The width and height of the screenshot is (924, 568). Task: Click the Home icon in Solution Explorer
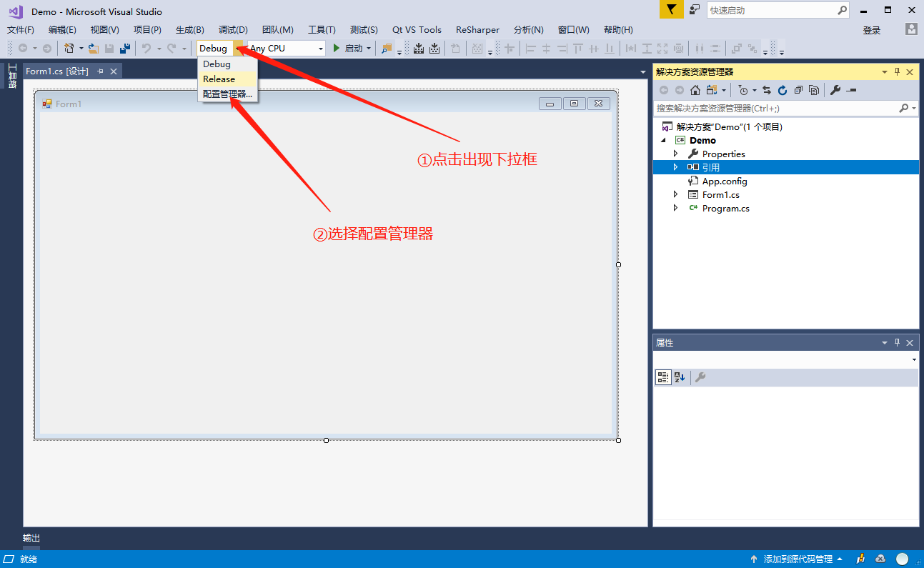click(695, 90)
